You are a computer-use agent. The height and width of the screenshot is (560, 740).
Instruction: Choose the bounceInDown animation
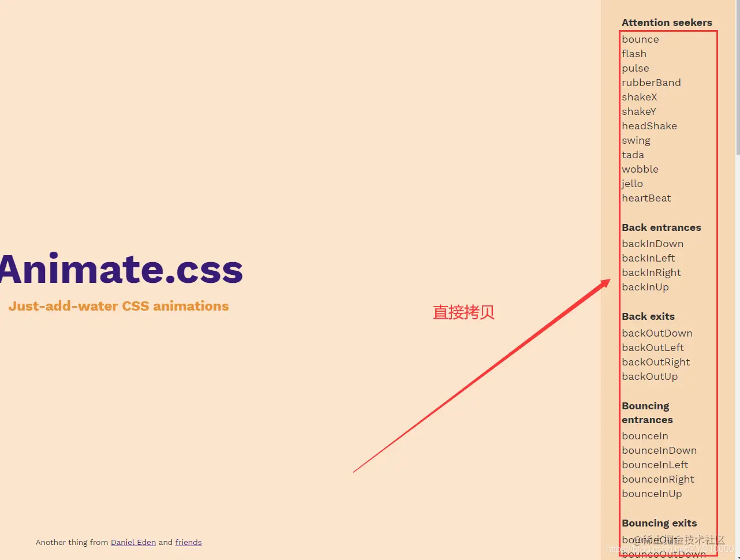659,450
